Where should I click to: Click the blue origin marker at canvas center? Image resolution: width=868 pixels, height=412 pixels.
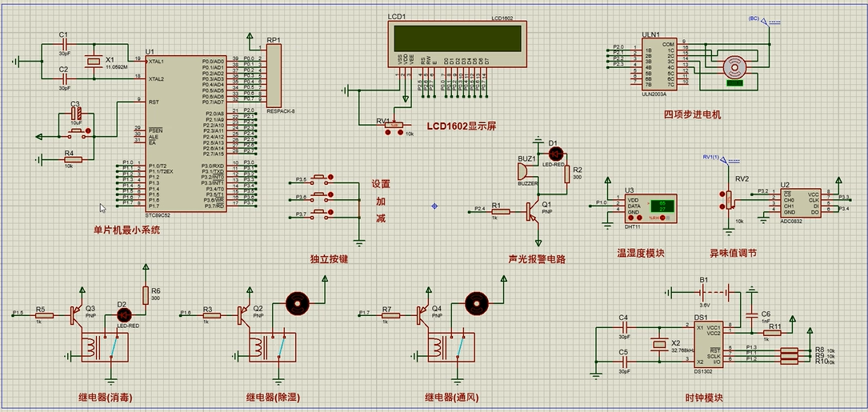(x=434, y=206)
